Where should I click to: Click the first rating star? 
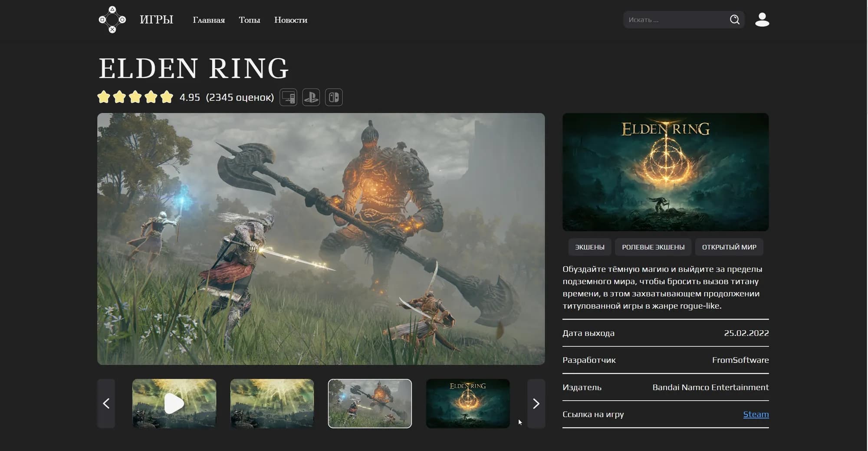click(x=104, y=97)
